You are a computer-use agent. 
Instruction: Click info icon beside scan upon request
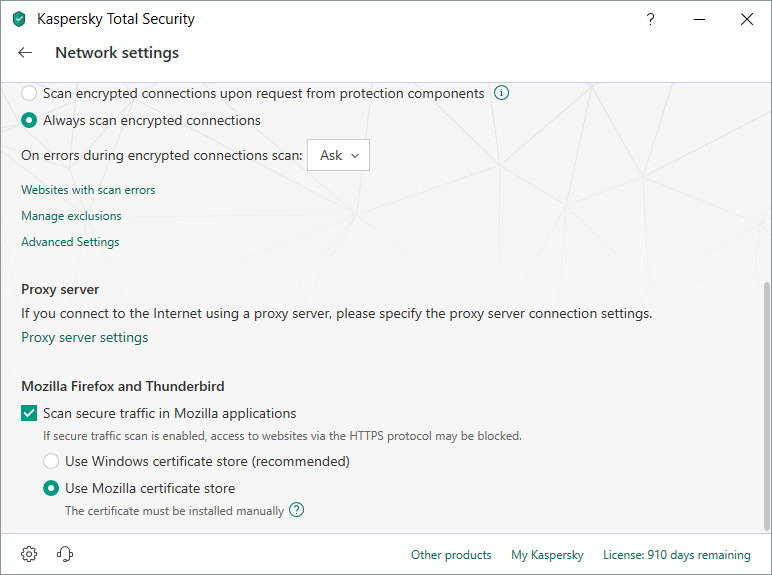(502, 93)
